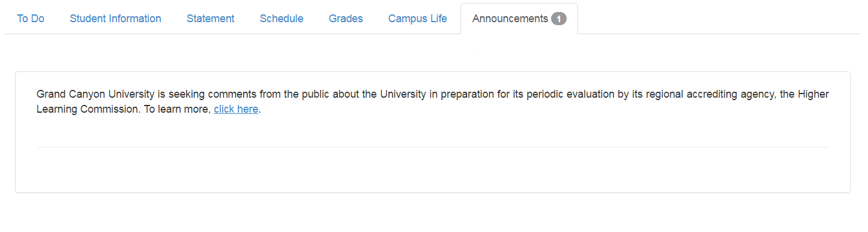Click the Announcements tab label

510,19
